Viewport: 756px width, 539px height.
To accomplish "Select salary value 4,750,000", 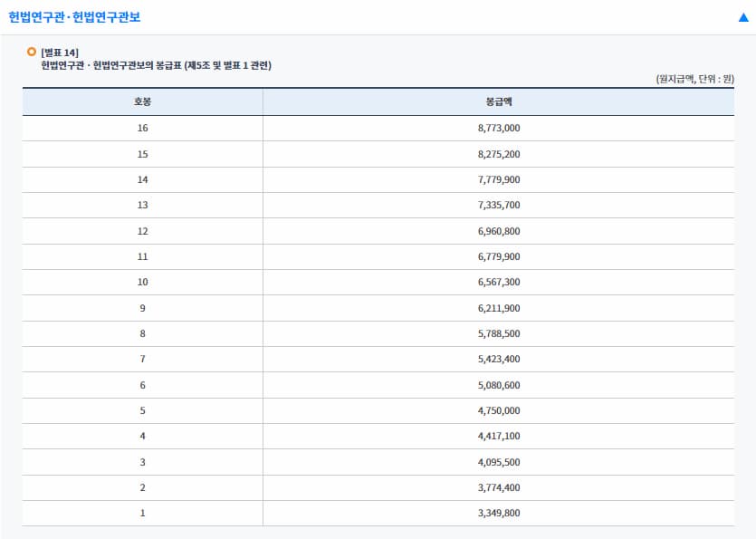I will click(x=499, y=410).
